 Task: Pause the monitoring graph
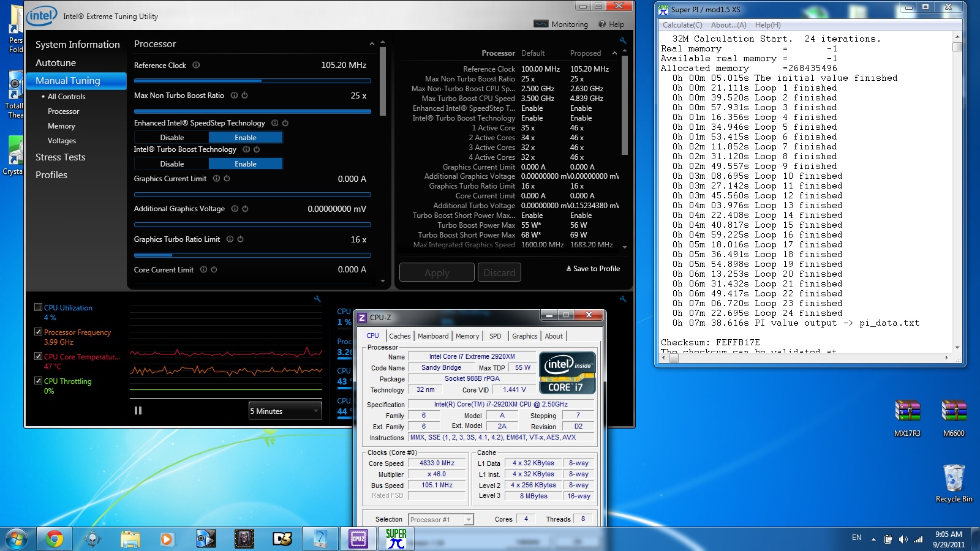(x=138, y=411)
